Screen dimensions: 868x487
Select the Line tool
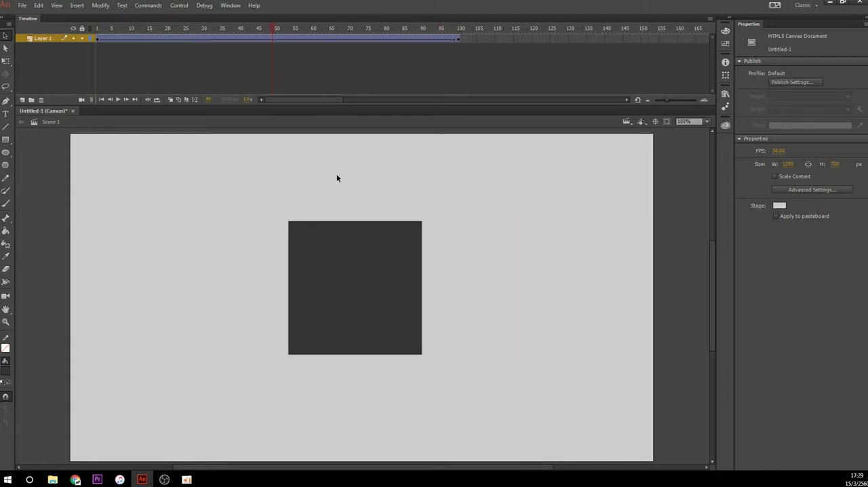(5, 126)
